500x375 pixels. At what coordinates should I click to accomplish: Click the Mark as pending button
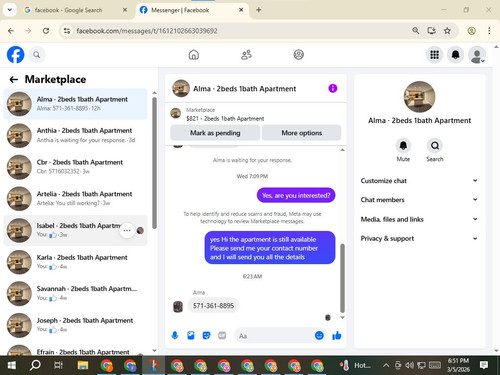point(215,133)
